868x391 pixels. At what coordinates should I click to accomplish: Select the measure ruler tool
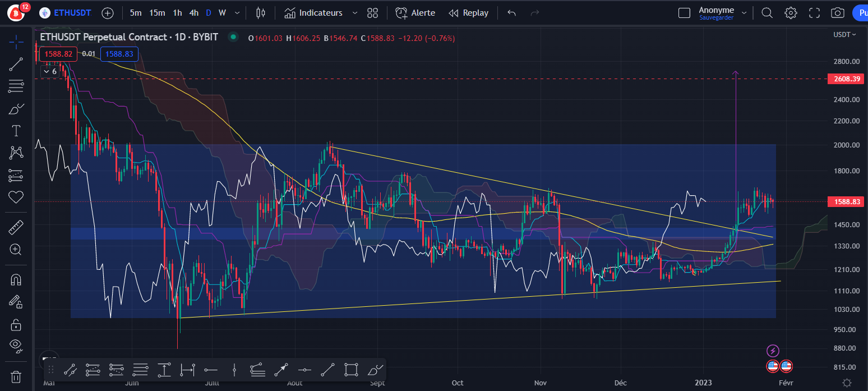point(16,227)
